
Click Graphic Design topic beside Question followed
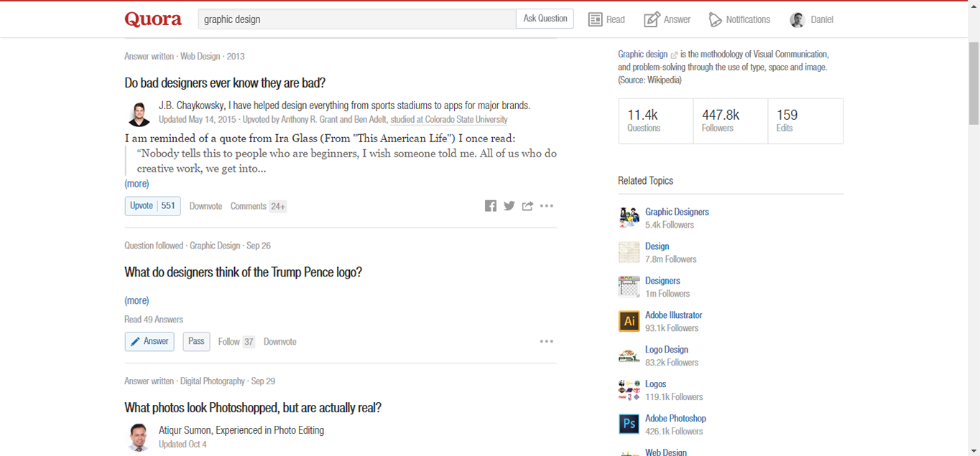(215, 246)
